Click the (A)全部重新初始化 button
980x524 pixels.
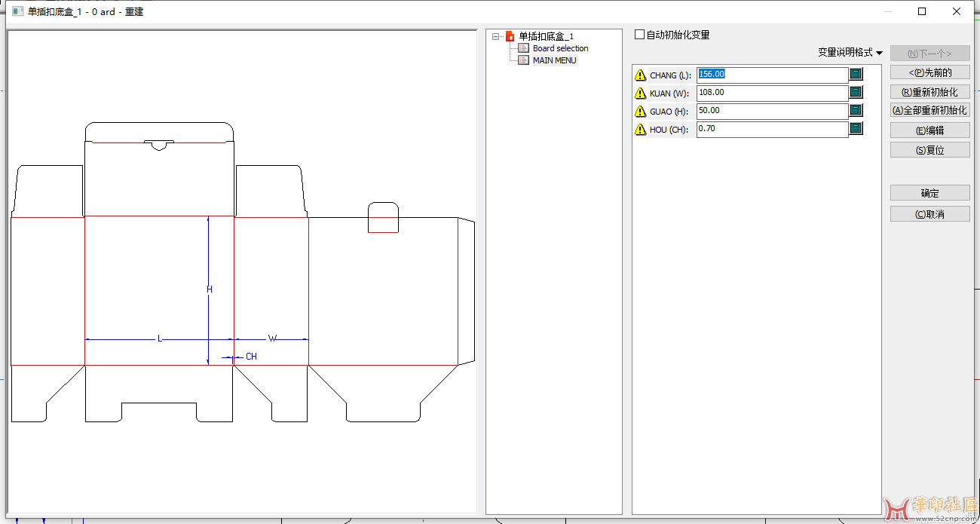[x=929, y=110]
